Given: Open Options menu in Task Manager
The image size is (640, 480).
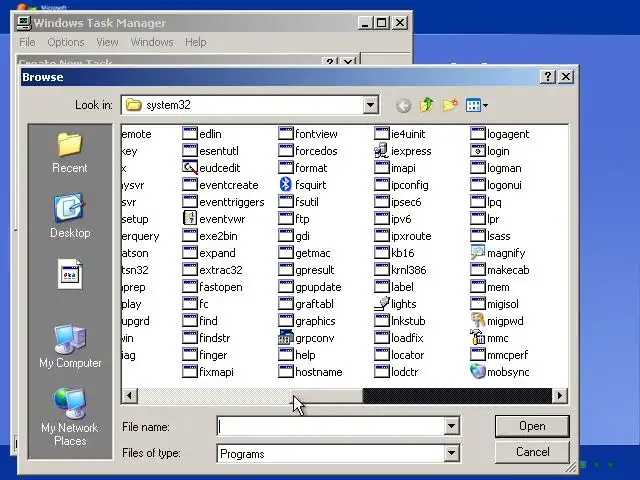Looking at the screenshot, I should click(x=66, y=42).
